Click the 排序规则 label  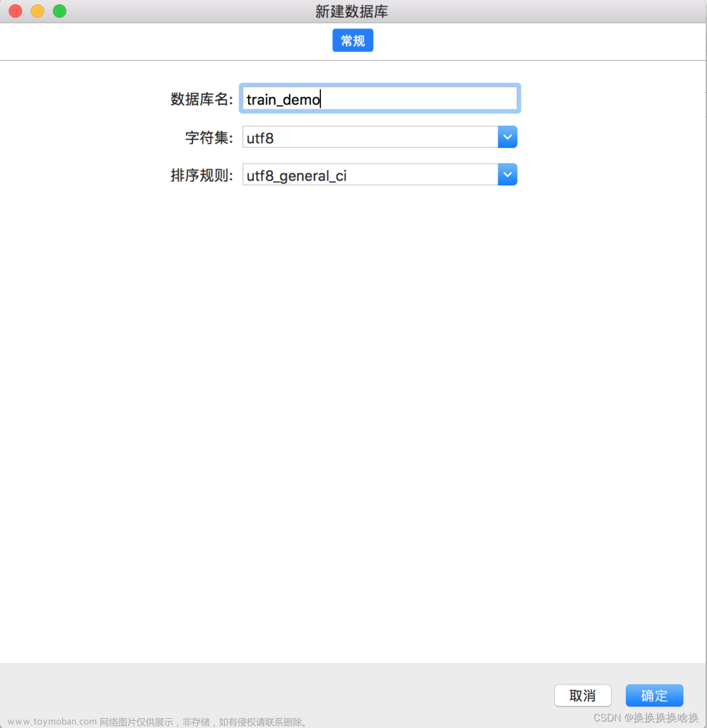(201, 175)
